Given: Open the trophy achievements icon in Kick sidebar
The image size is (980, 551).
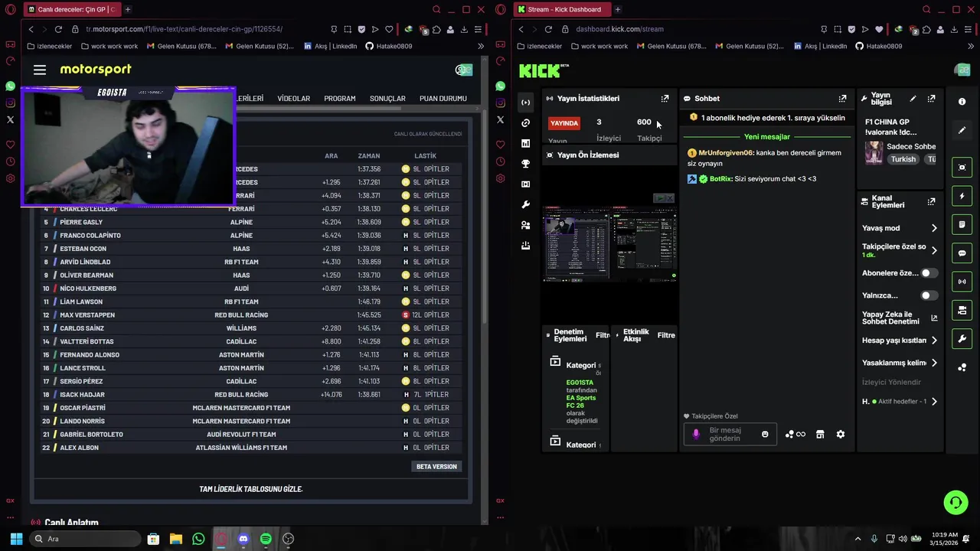Looking at the screenshot, I should coord(525,164).
